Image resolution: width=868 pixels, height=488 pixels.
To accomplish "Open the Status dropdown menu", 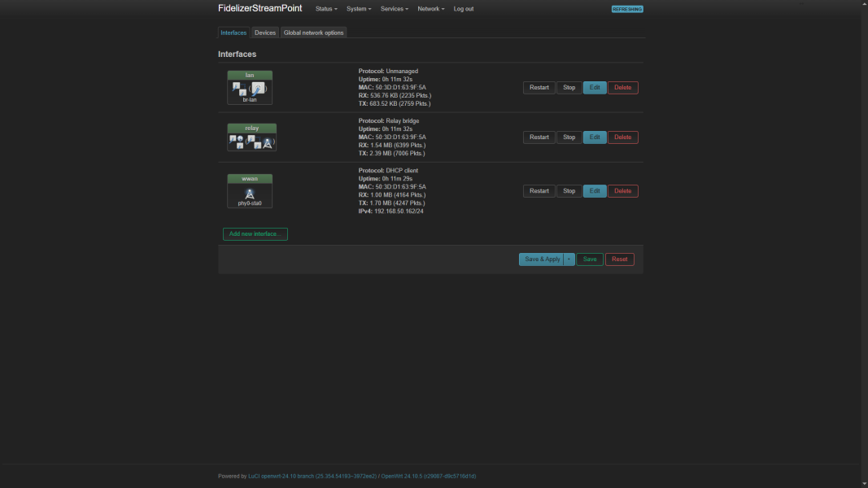I will point(326,9).
